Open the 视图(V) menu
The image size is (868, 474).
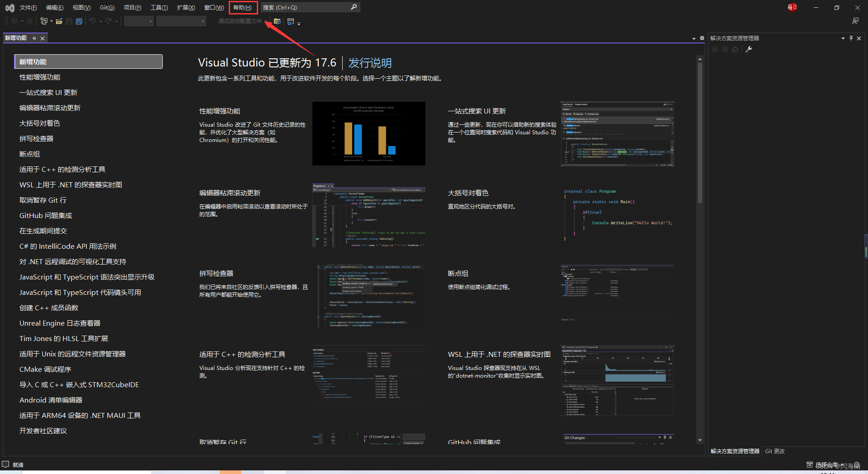(81, 7)
